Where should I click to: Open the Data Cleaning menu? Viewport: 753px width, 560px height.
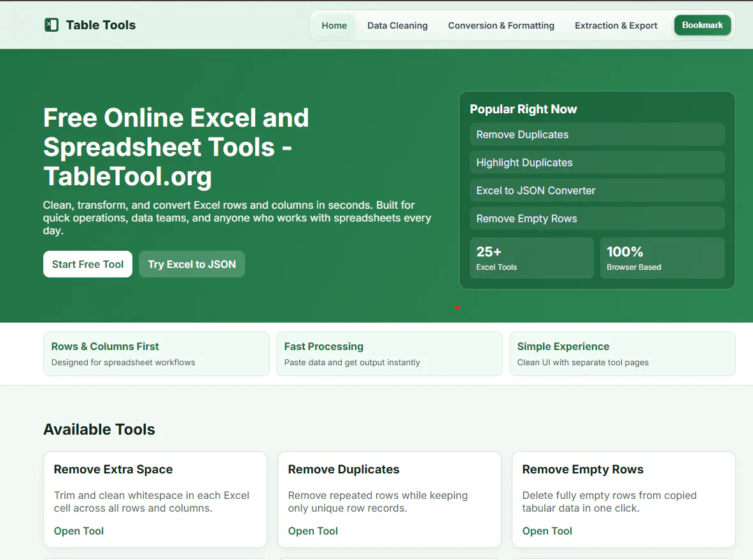point(397,25)
